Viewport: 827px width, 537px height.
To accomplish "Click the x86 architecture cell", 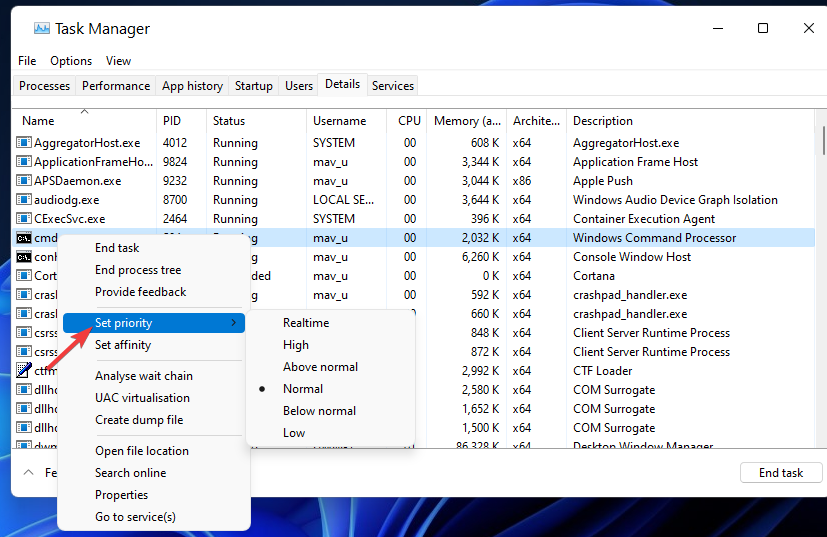I will click(522, 181).
